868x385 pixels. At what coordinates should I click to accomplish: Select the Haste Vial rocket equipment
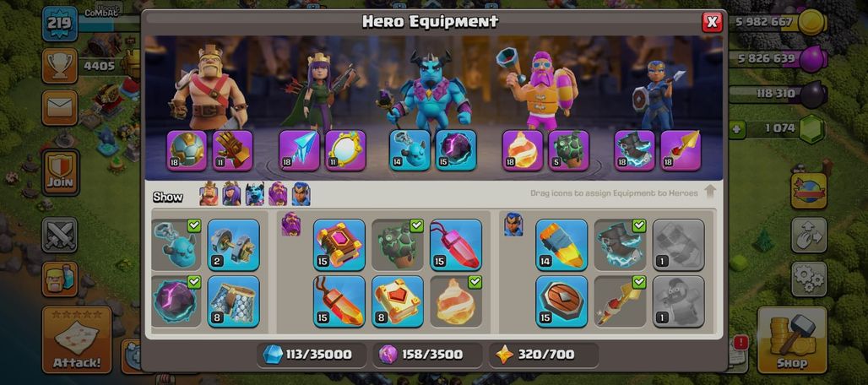tap(561, 245)
